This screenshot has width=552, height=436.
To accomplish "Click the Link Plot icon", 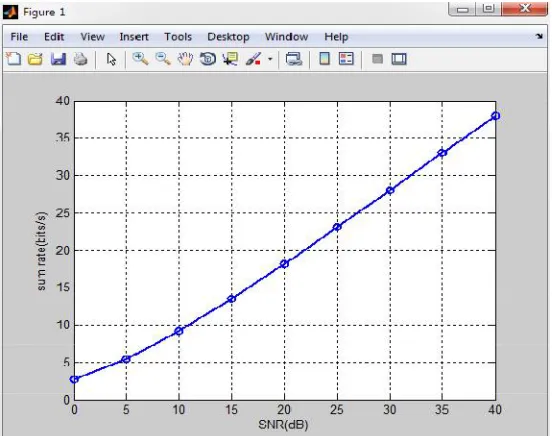I will click(294, 59).
